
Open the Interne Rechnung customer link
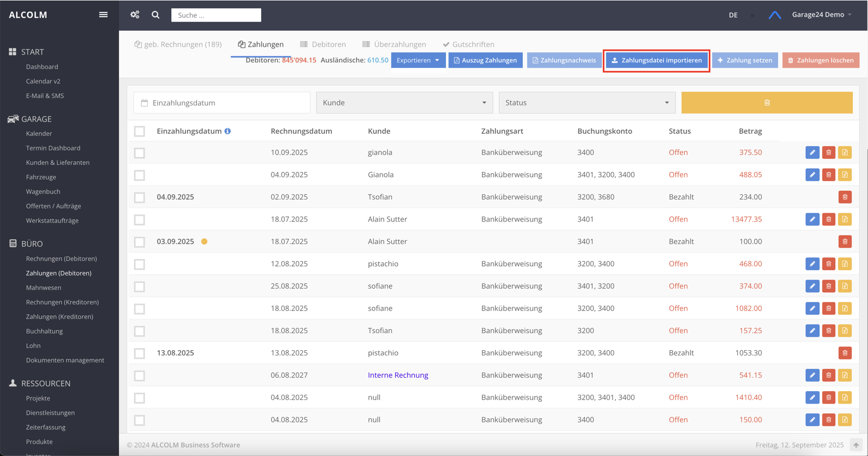click(398, 375)
